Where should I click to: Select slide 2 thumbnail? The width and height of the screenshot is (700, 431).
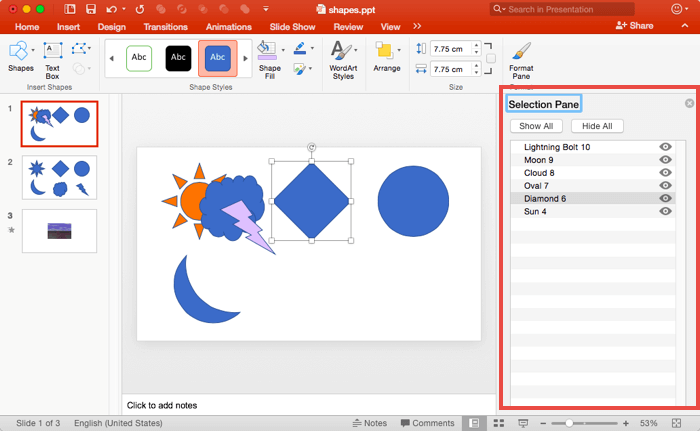click(x=59, y=177)
